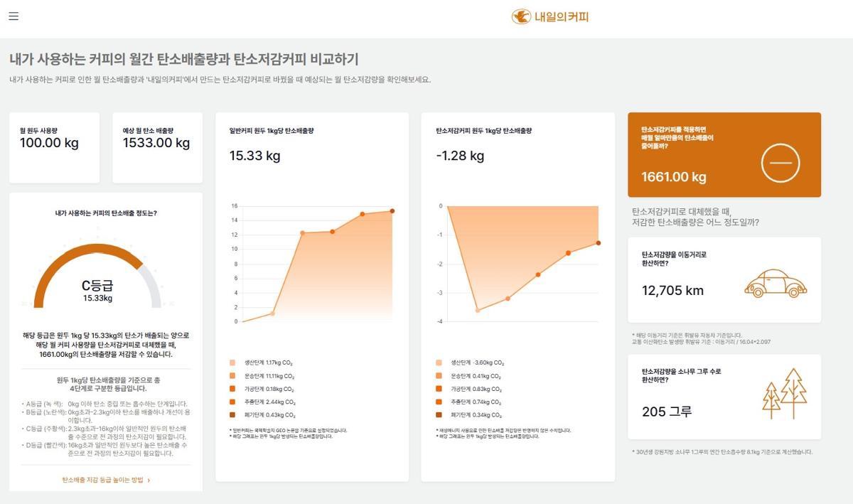Screen dimensions: 853x504
Task: Click the last data point on the 15.33 kg chart
Action: 392,211
